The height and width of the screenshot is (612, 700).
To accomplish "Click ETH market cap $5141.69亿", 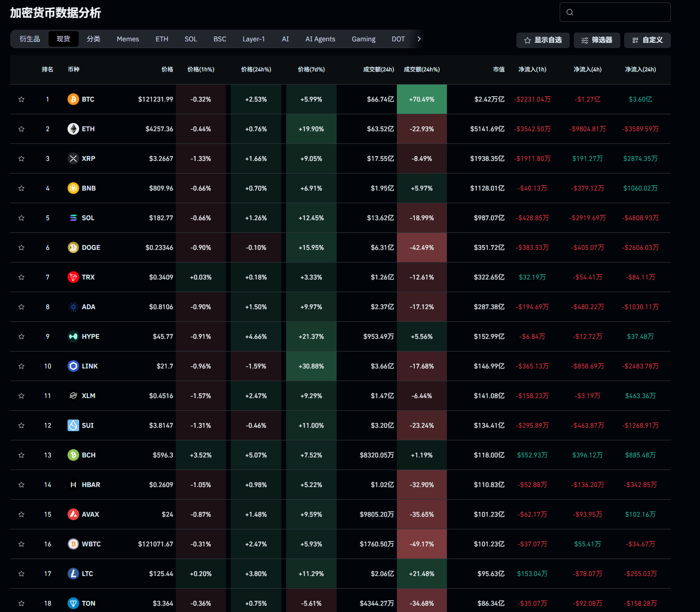I will 487,129.
